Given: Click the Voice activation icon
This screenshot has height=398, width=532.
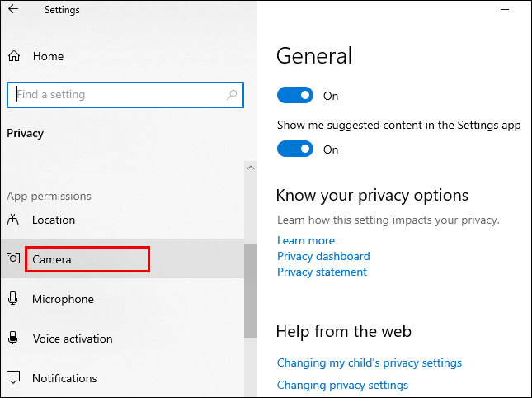Looking at the screenshot, I should point(13,339).
